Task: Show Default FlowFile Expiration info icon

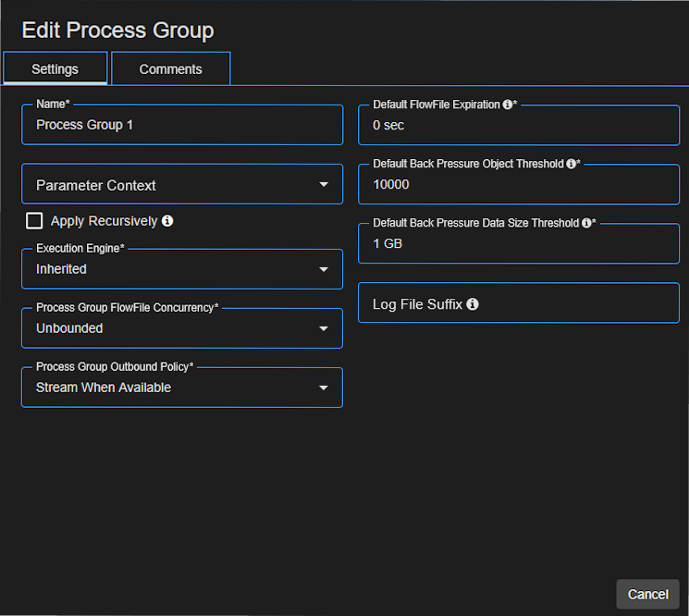Action: coord(508,105)
